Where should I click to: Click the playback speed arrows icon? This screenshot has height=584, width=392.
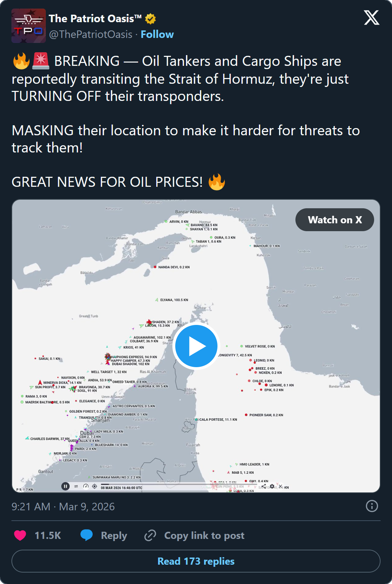pyautogui.click(x=76, y=485)
